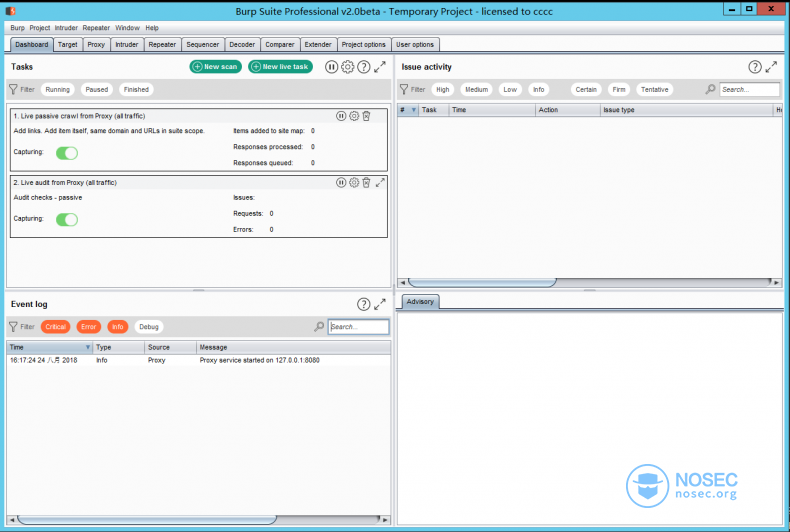
Task: Toggle the Running tasks filter
Action: click(57, 89)
